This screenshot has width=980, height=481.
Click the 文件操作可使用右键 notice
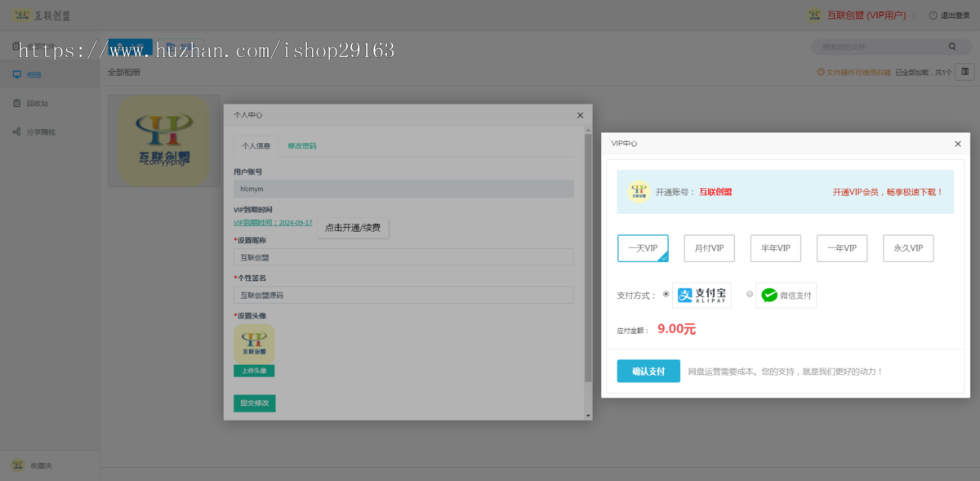853,72
